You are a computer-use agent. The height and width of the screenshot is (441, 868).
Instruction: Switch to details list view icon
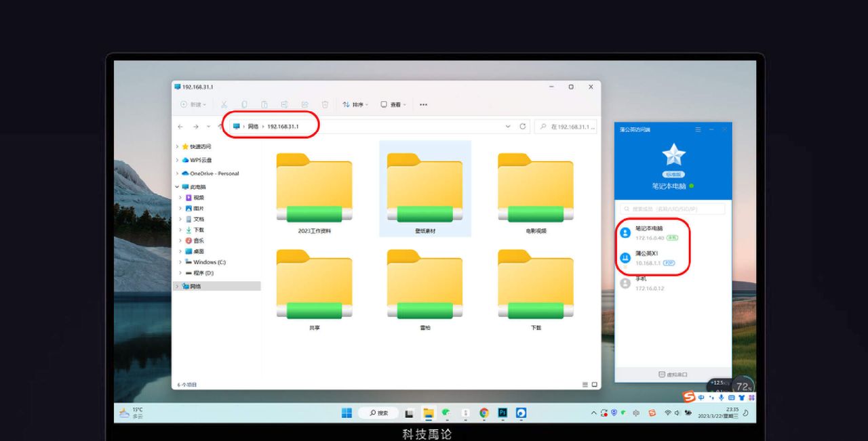pos(585,385)
